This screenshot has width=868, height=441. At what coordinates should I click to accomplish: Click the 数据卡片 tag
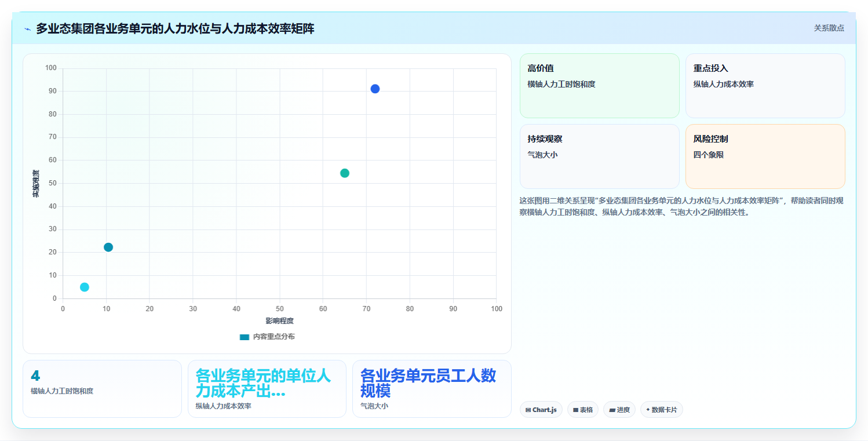pos(662,410)
